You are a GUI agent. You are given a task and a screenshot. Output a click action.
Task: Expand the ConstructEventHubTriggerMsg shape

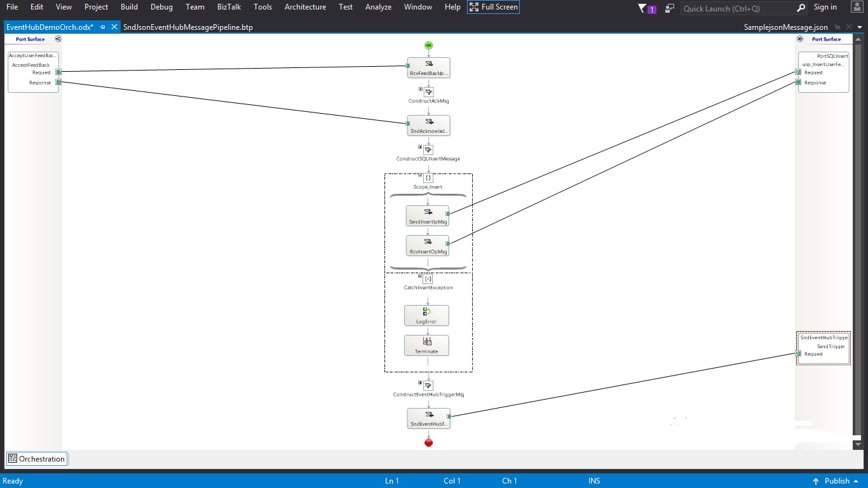point(421,383)
